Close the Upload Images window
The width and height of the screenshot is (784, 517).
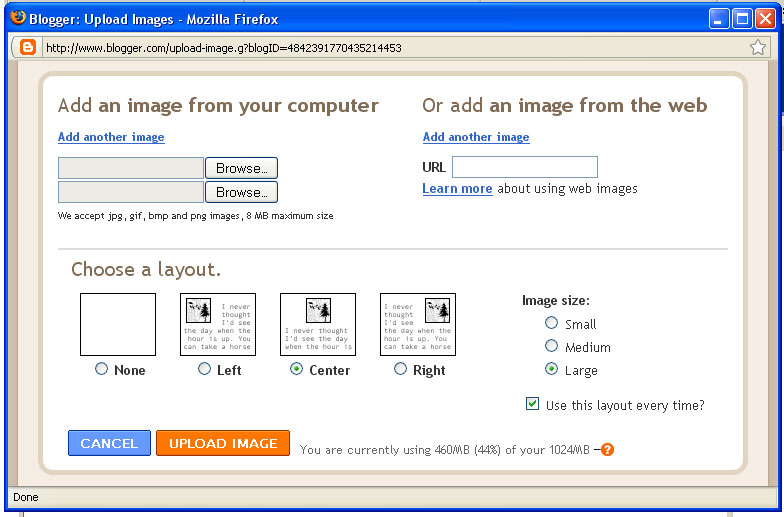[x=765, y=19]
